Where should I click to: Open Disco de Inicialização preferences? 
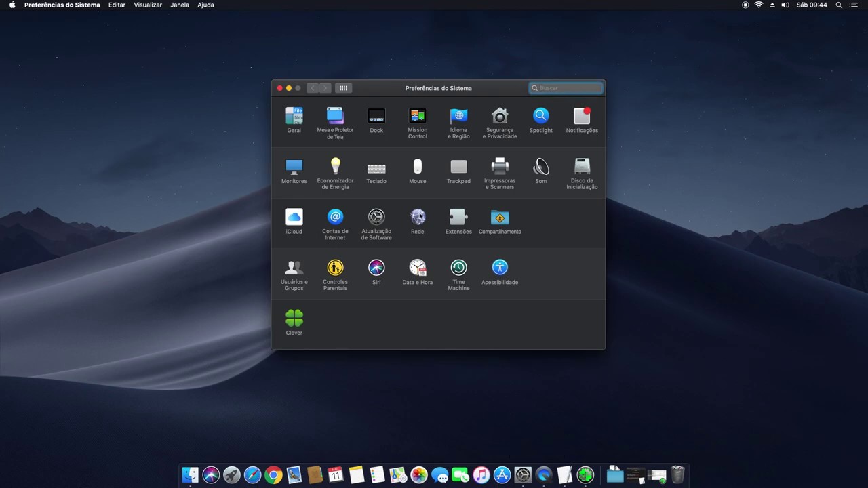pyautogui.click(x=582, y=174)
